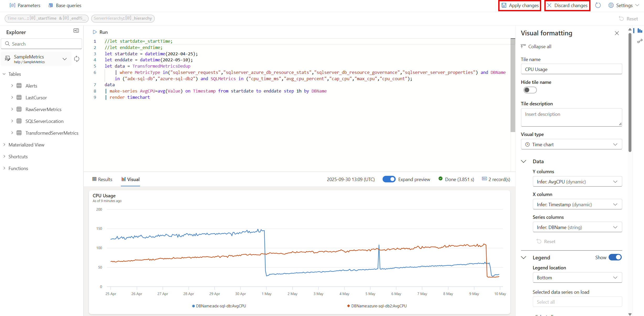Select the connection link icon on right edge
The height and width of the screenshot is (316, 644).
(x=640, y=41)
